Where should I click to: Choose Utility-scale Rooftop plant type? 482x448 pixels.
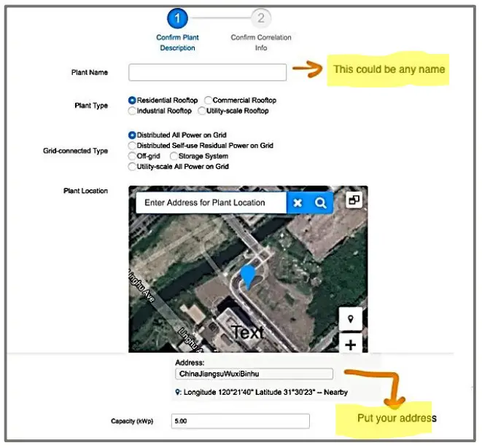202,111
